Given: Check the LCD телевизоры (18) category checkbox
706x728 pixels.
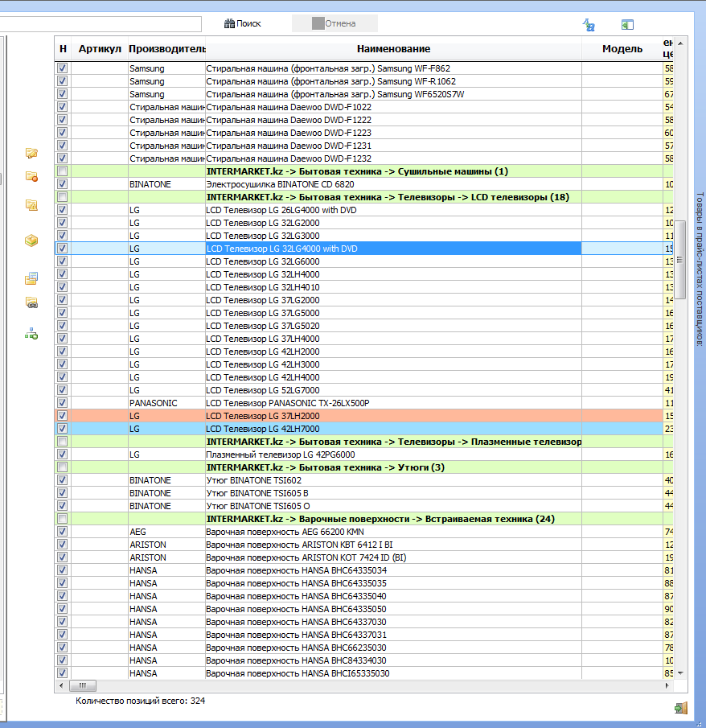Looking at the screenshot, I should pos(62,197).
